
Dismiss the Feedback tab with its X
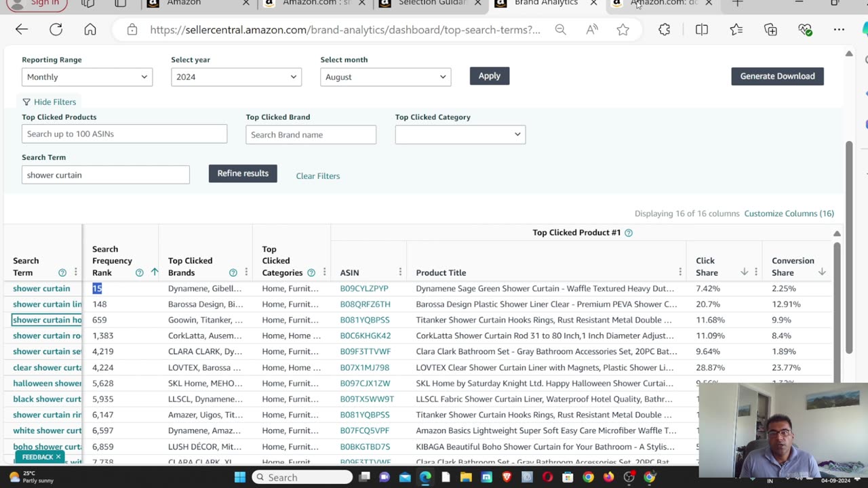coord(58,457)
